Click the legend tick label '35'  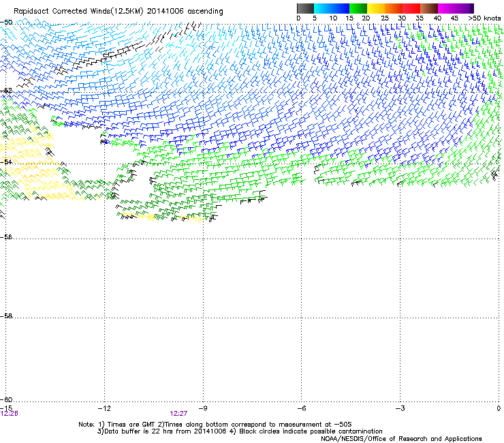pyautogui.click(x=420, y=18)
